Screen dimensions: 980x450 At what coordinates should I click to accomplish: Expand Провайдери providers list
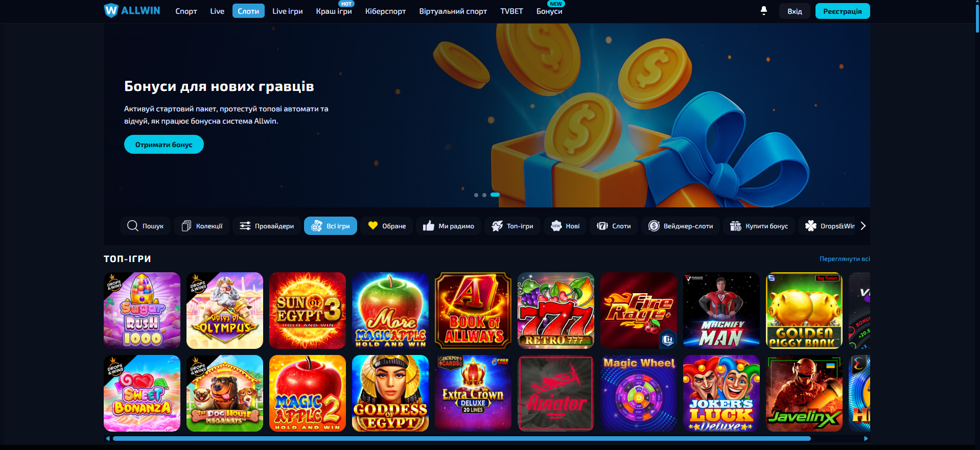coord(267,226)
